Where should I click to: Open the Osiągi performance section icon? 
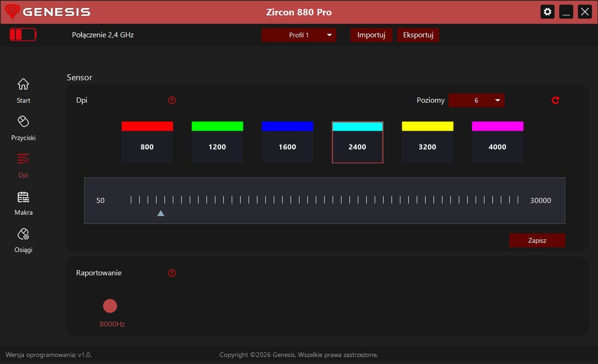pyautogui.click(x=23, y=234)
